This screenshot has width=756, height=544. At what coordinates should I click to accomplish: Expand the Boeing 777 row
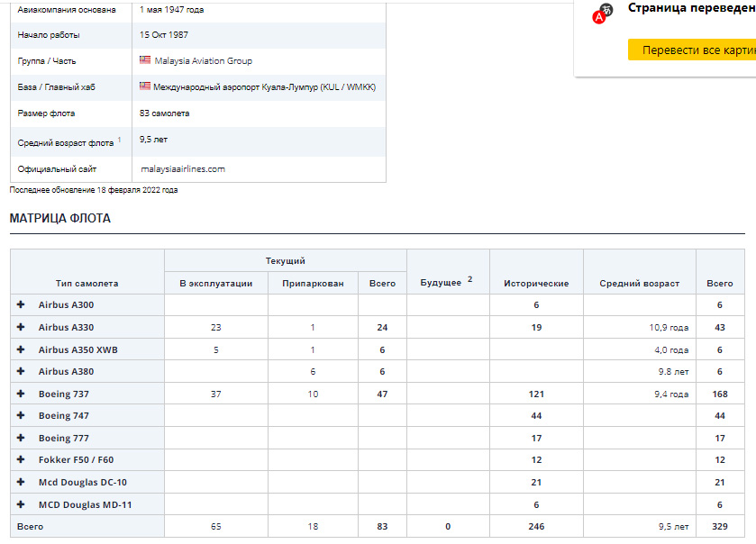(x=21, y=438)
